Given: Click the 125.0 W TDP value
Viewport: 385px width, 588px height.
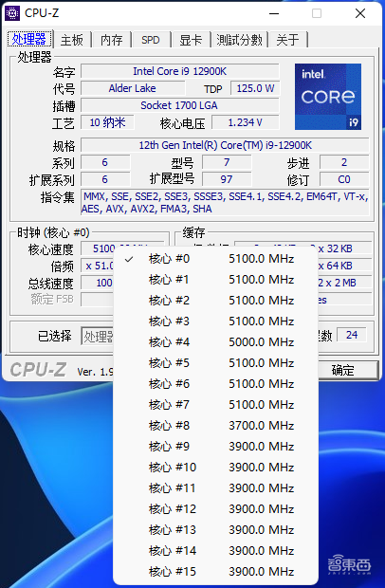Looking at the screenshot, I should (255, 88).
